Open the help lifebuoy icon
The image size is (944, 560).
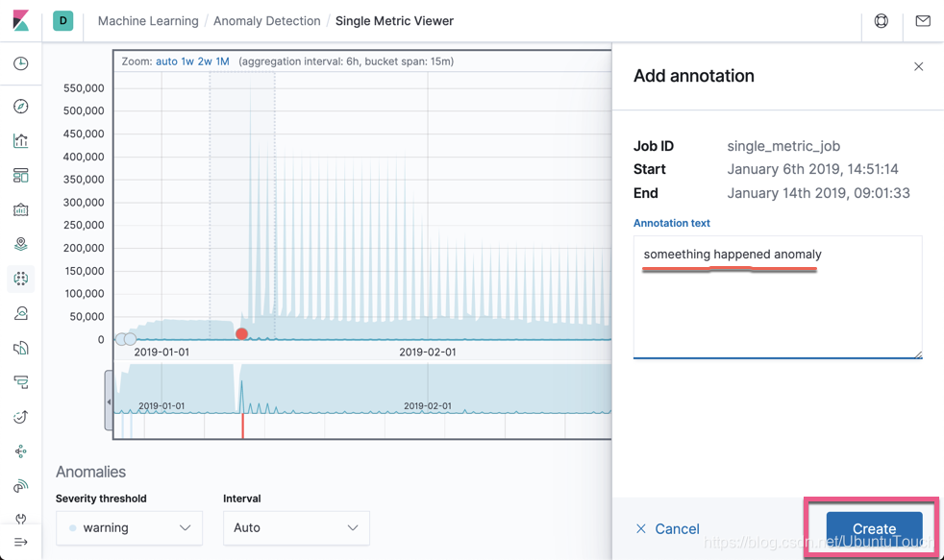point(882,21)
